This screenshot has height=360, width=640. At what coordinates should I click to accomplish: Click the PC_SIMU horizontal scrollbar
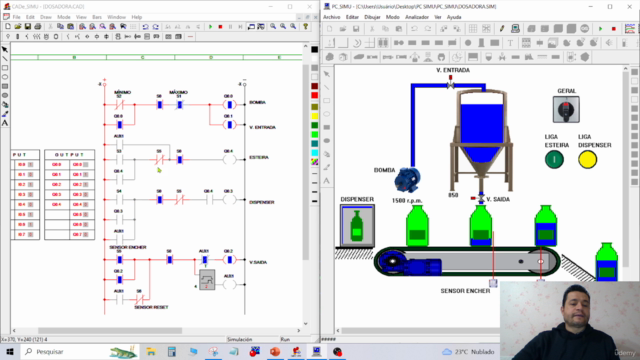click(x=418, y=331)
